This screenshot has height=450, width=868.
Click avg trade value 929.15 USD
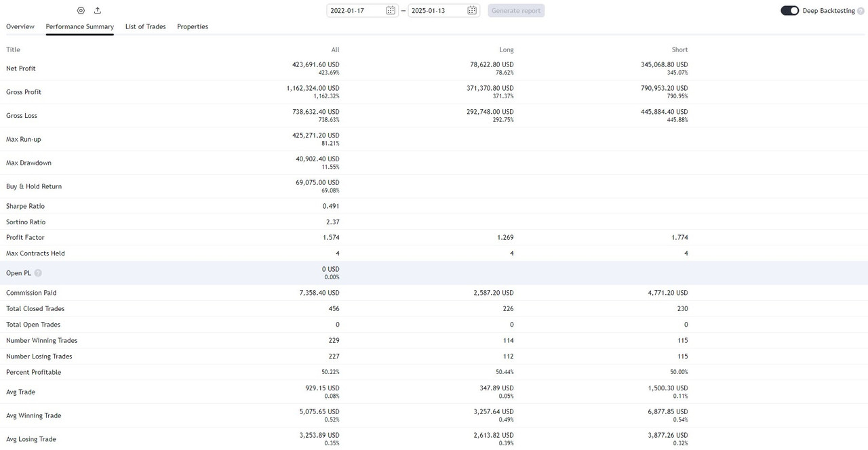point(322,388)
